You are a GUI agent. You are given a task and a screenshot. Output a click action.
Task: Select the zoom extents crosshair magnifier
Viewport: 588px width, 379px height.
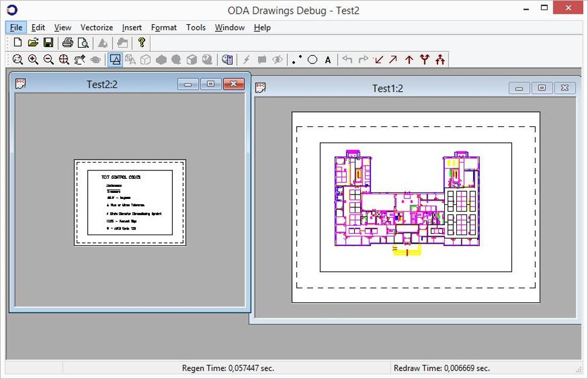click(64, 60)
